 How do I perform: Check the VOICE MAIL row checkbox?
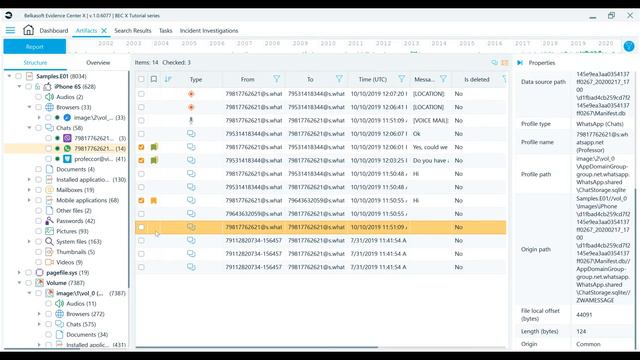[x=141, y=120]
